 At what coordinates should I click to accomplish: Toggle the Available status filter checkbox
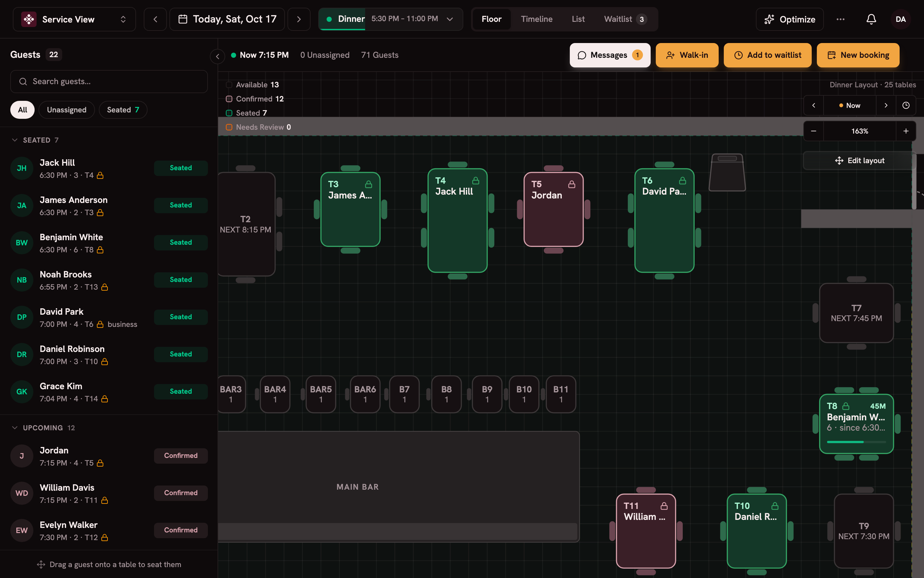[x=229, y=85]
